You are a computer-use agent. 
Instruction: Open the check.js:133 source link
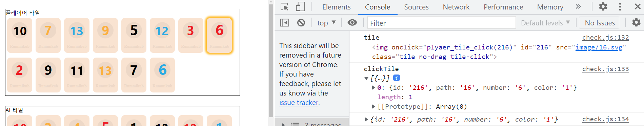605,69
